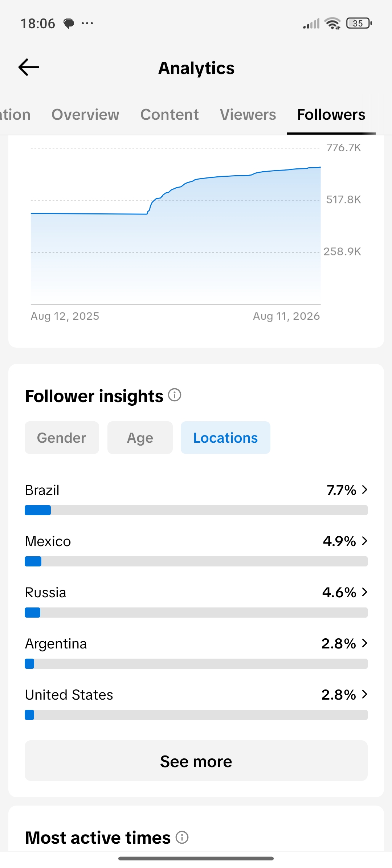Open the Follower insights info icon

(175, 395)
